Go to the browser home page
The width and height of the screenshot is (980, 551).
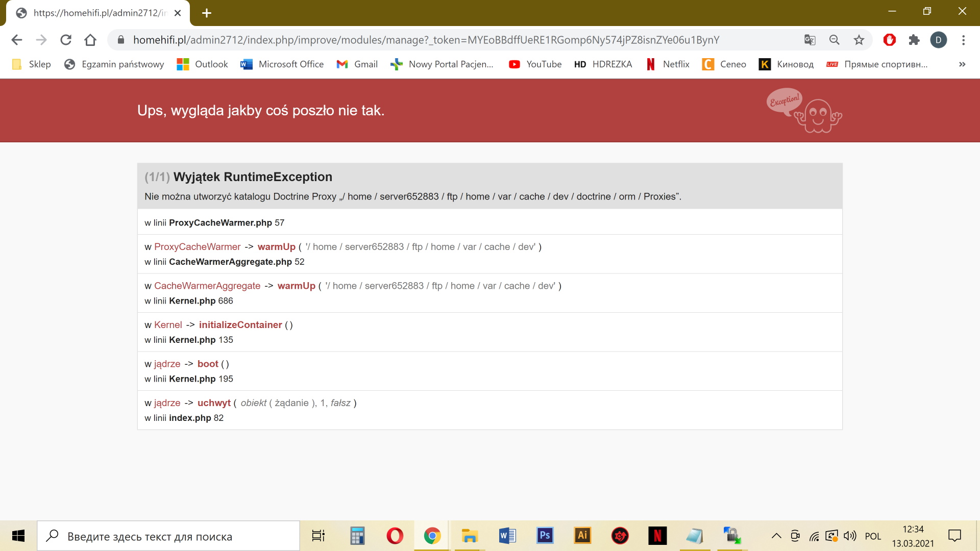pos(90,40)
